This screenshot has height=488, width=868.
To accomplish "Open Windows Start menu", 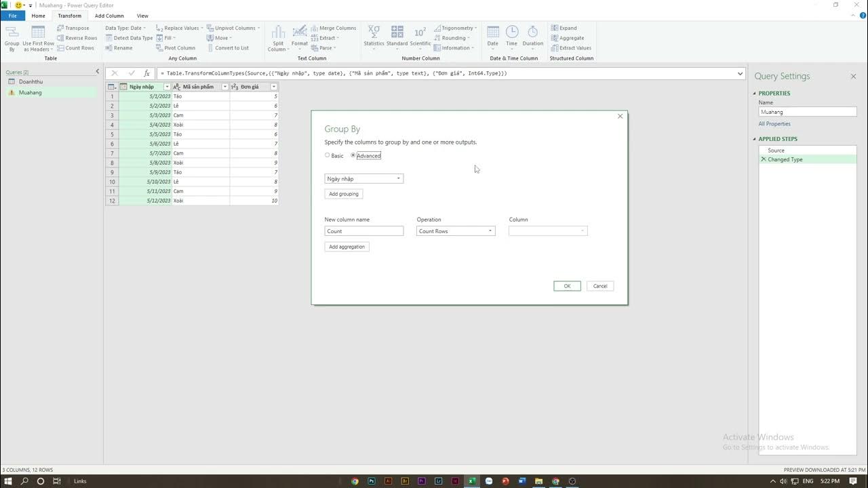I will point(7,481).
